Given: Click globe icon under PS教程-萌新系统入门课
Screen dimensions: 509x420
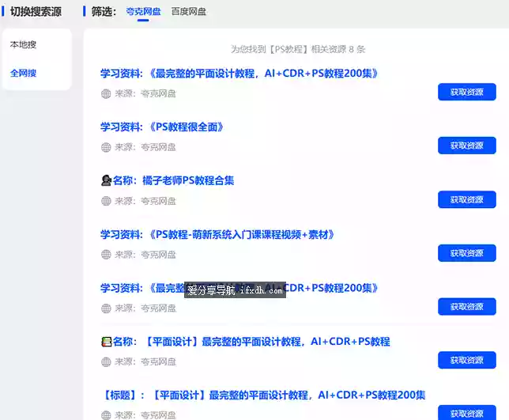Looking at the screenshot, I should coord(106,255).
